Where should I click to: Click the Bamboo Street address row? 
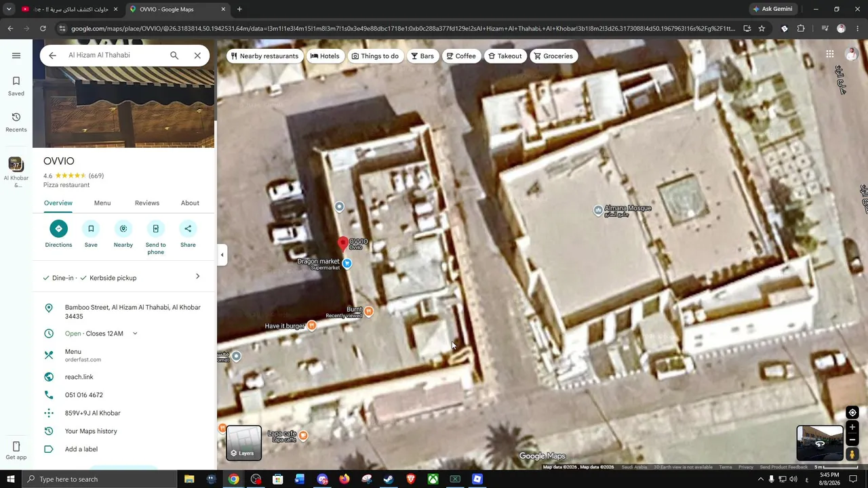coord(123,312)
